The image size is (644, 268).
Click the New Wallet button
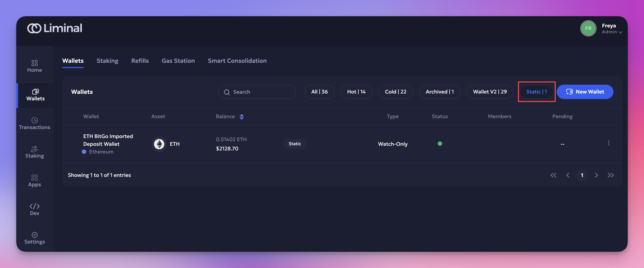(585, 92)
